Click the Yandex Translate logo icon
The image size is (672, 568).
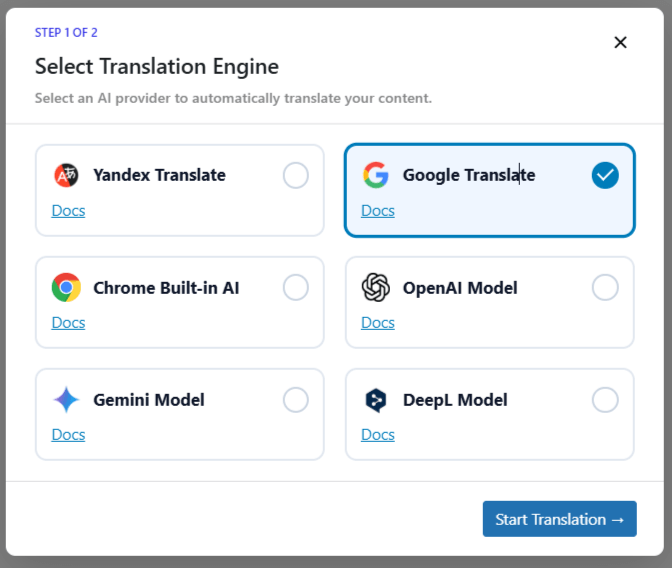(66, 175)
